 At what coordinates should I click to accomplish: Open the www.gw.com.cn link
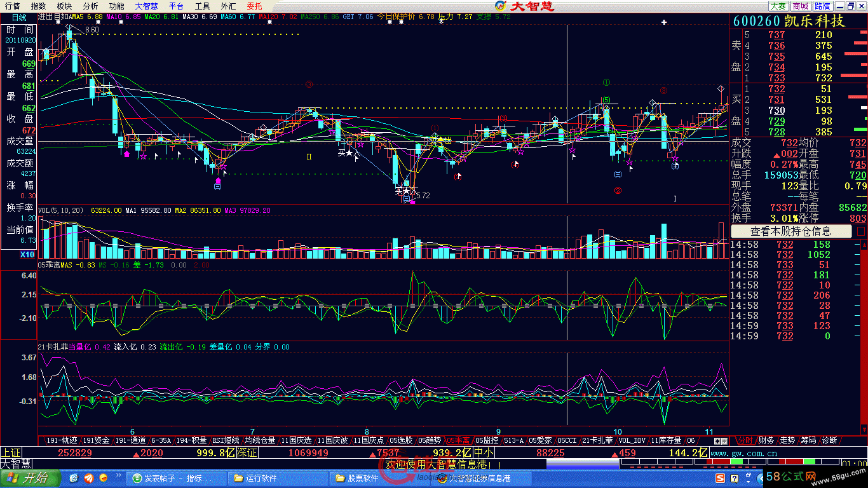[x=743, y=453]
